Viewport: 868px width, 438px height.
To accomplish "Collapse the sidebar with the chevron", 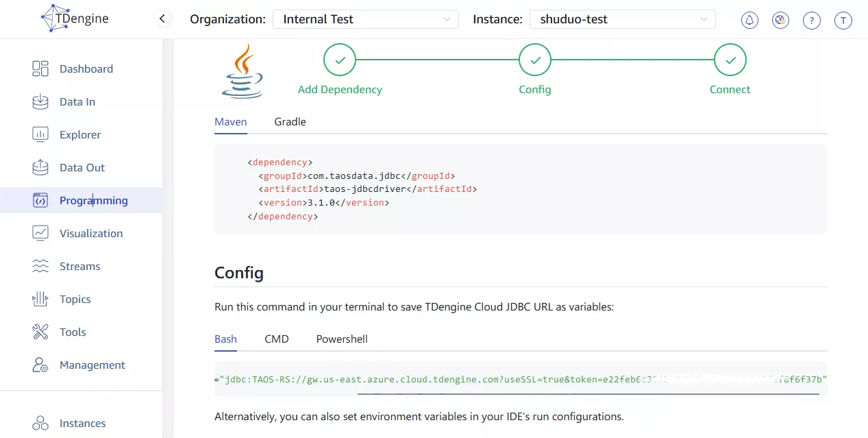I will pos(162,19).
